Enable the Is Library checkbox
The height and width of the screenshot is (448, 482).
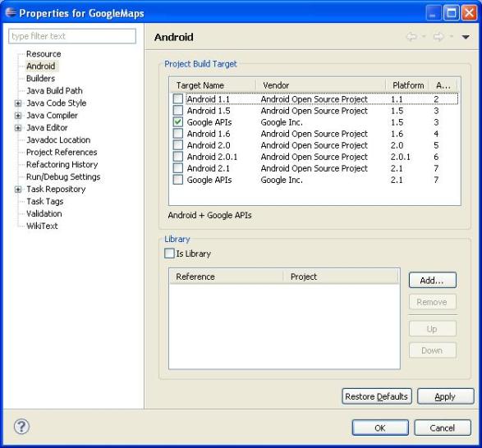tap(169, 254)
